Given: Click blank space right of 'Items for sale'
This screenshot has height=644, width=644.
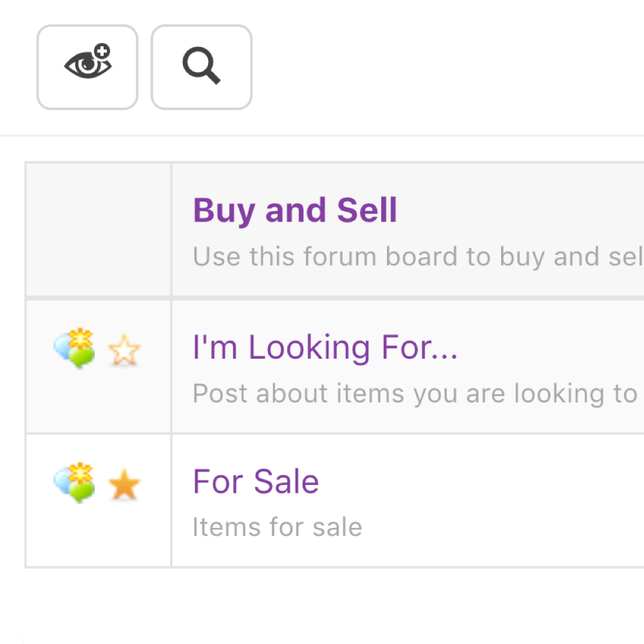Looking at the screenshot, I should coord(502,527).
